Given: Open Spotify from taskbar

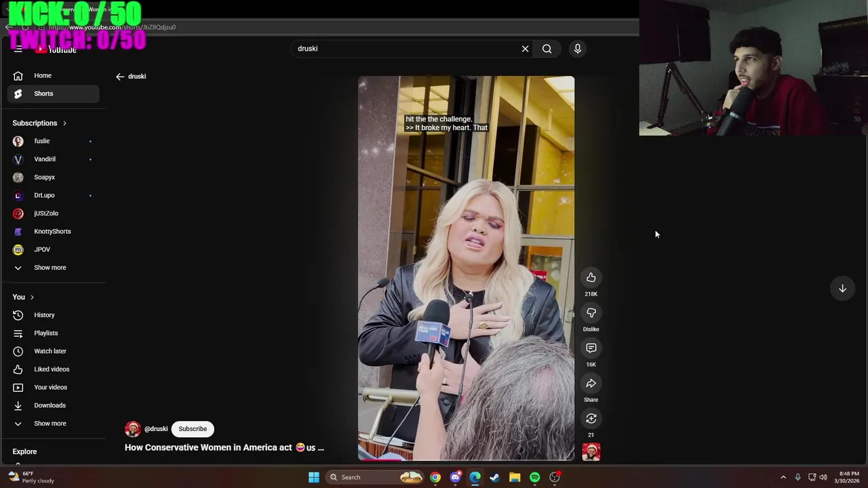Looking at the screenshot, I should [535, 477].
